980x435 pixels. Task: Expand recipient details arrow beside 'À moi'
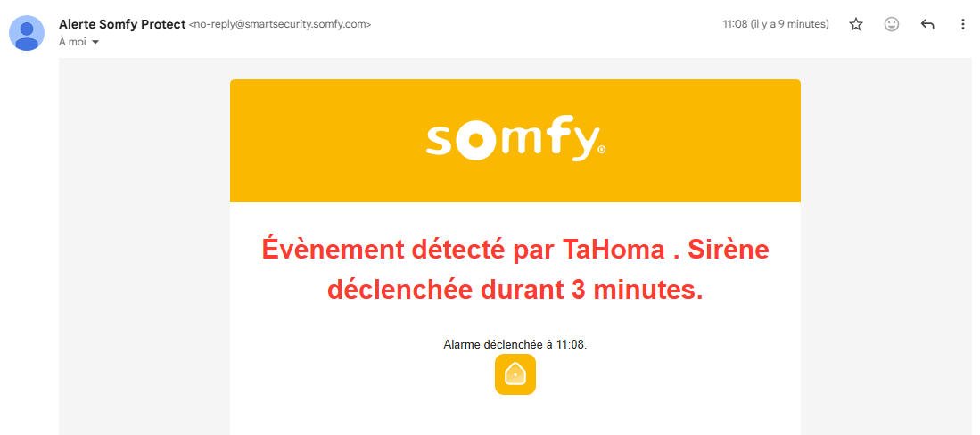tap(95, 42)
